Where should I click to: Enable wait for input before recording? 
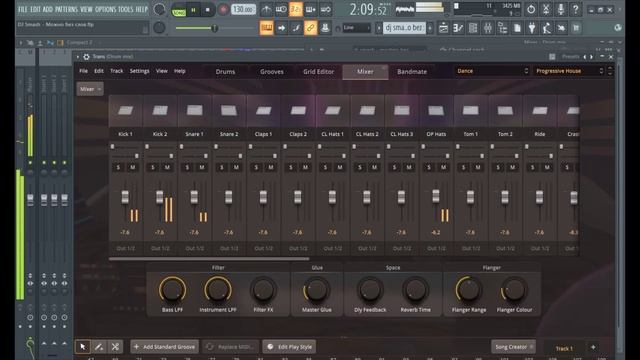pyautogui.click(x=281, y=9)
